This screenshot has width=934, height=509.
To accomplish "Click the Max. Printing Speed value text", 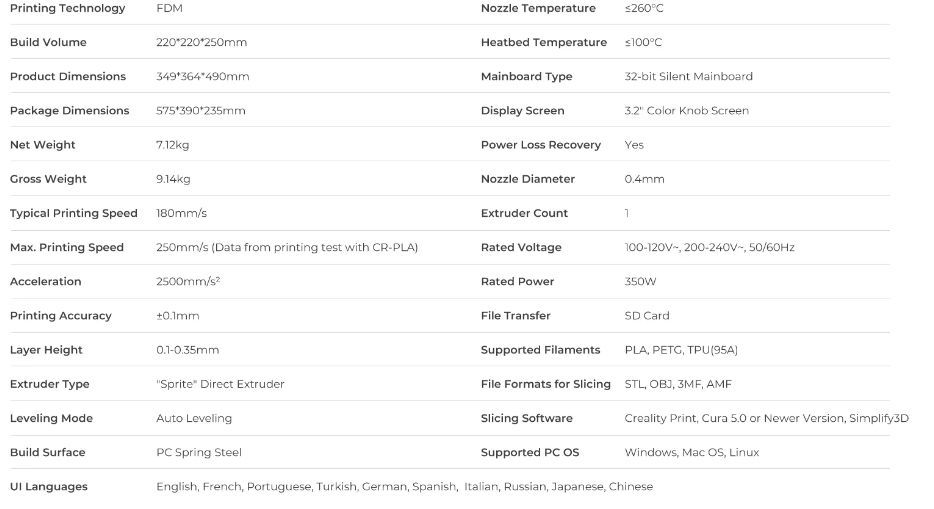I will tap(287, 247).
